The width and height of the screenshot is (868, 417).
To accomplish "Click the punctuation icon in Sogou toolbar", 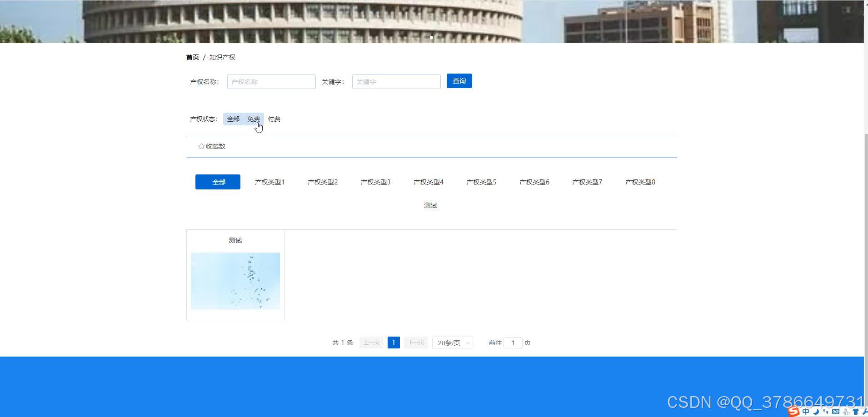I will pos(826,412).
